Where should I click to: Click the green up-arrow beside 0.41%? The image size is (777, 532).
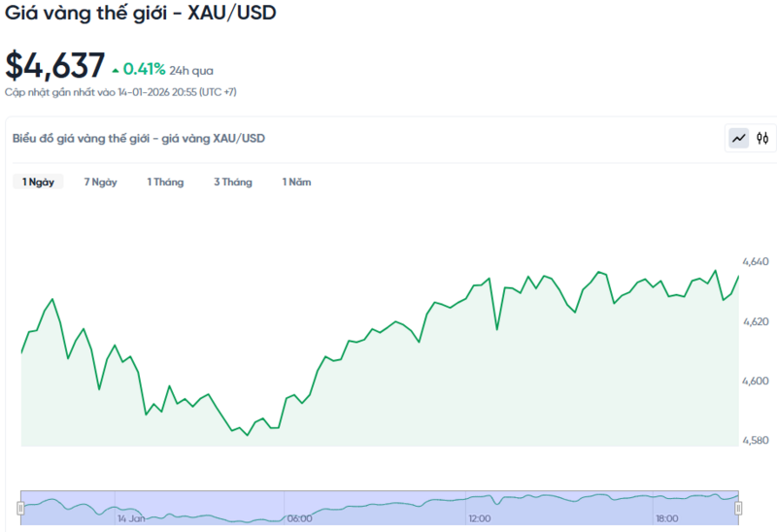[x=117, y=70]
